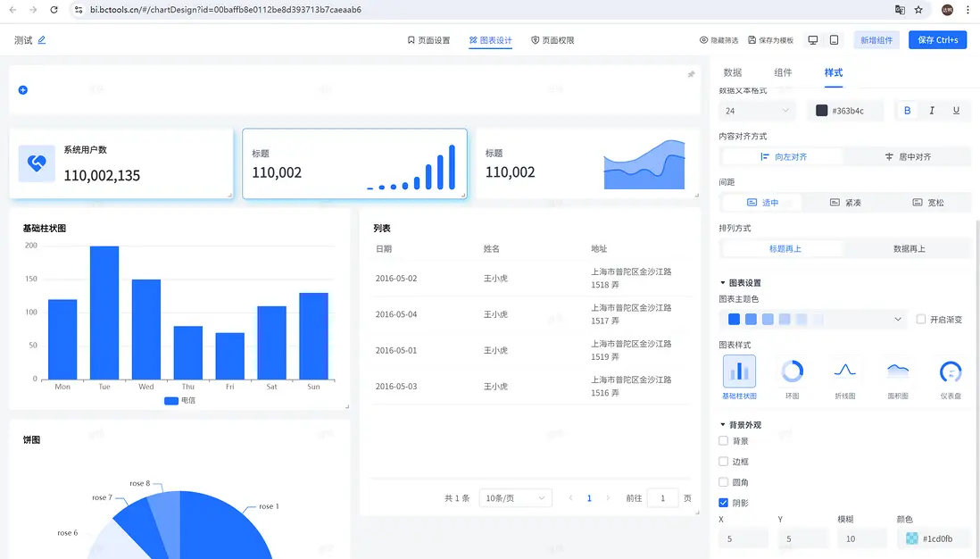
Task: Select the 仪表盘 gauge chart style
Action: (951, 377)
